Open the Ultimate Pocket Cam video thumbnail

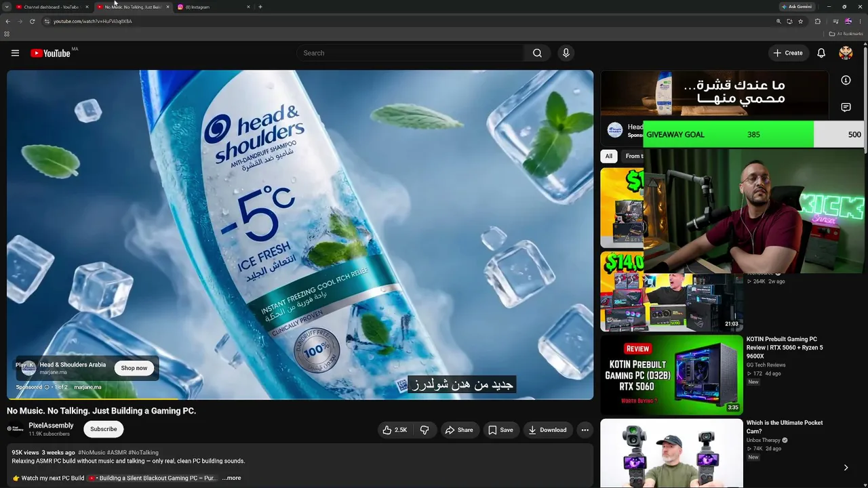[x=671, y=453]
